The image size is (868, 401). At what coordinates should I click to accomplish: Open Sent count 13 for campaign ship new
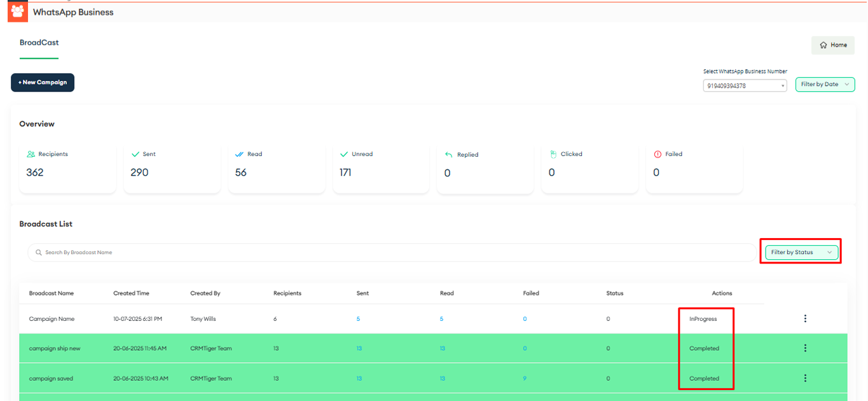tap(359, 349)
